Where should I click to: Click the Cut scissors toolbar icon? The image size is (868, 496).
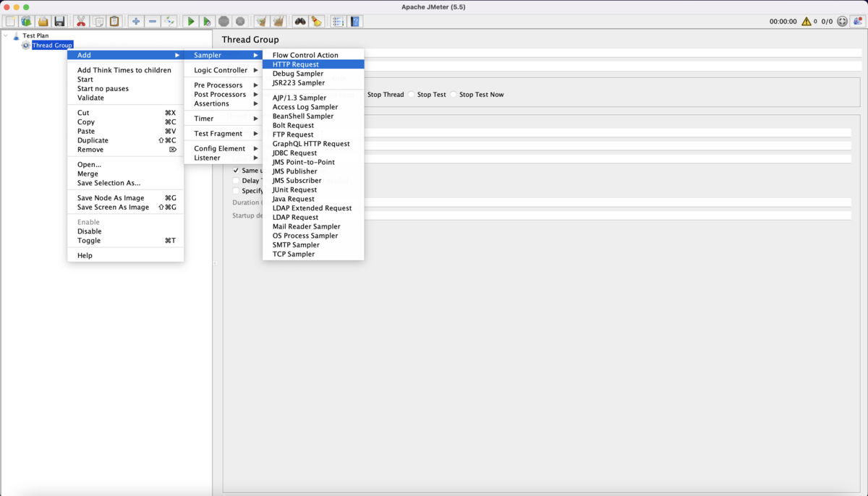(x=81, y=22)
